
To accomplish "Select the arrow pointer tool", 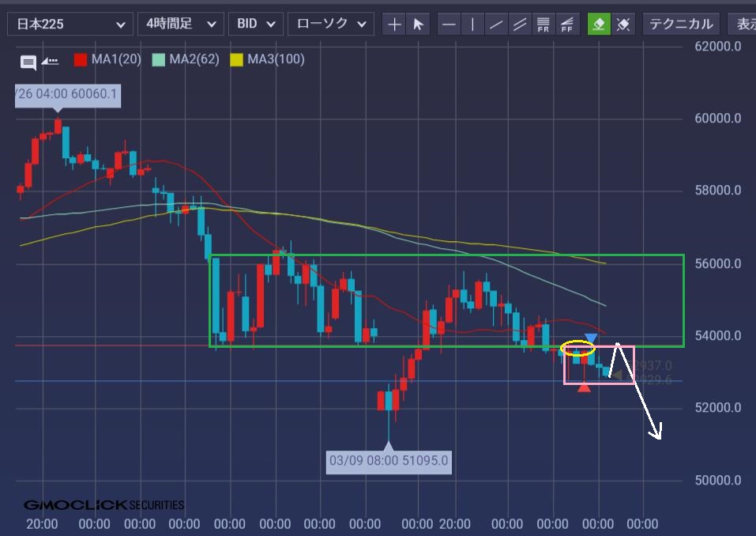I will pos(418,25).
